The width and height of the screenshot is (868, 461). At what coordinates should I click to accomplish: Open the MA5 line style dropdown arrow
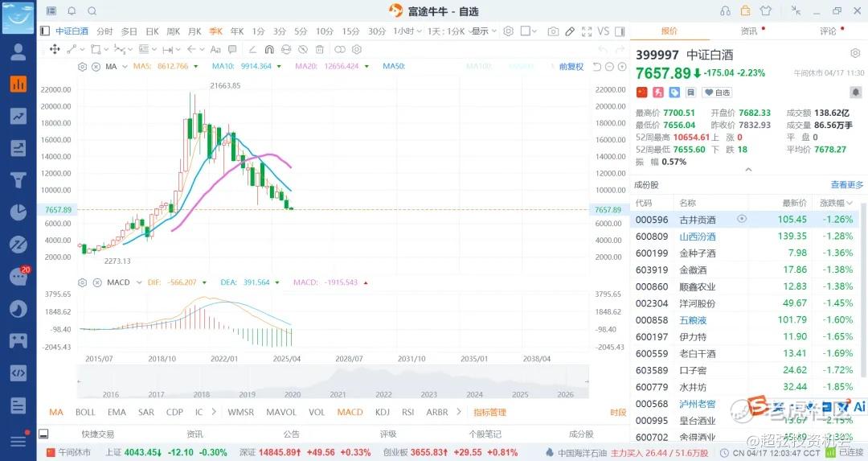(x=194, y=67)
